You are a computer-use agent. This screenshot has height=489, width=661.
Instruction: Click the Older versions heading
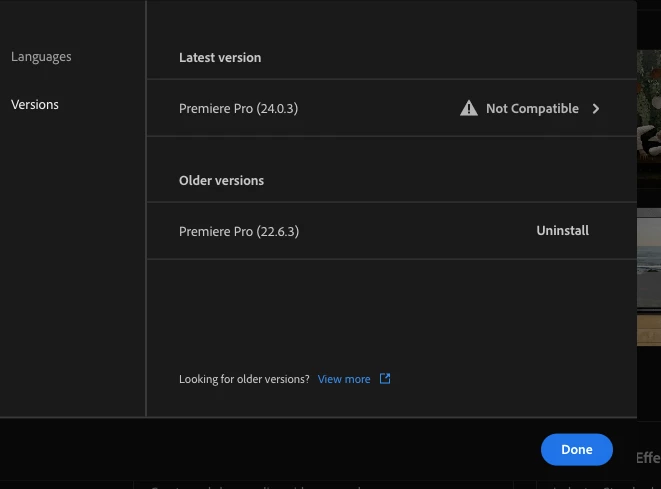click(221, 180)
